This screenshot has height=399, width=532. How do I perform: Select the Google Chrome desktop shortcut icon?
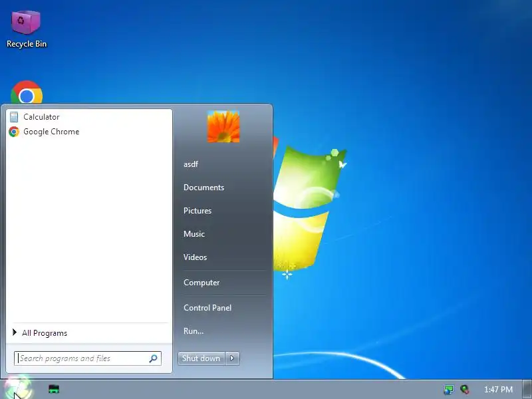pos(27,92)
